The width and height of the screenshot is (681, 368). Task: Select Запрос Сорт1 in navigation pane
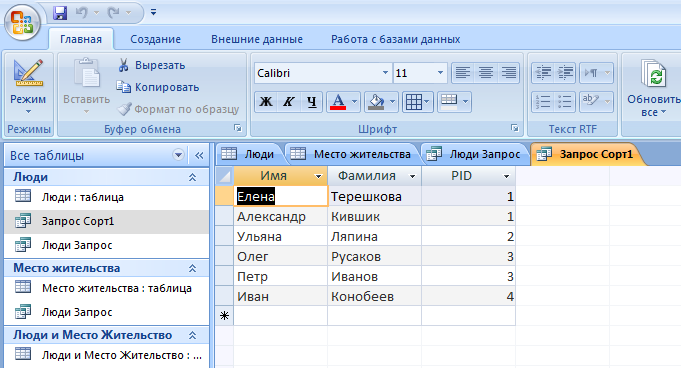click(x=106, y=221)
